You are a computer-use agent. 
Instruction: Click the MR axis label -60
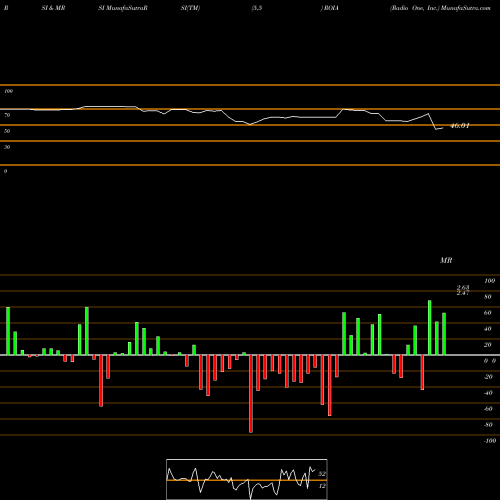[488, 409]
